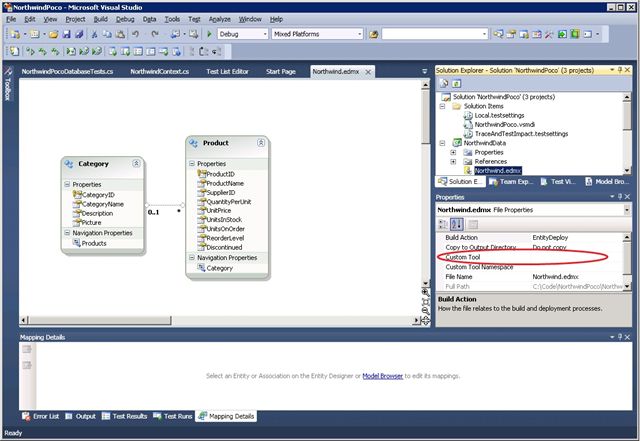The width and height of the screenshot is (640, 441).
Task: Select the Build Action property row
Action: coord(530,238)
